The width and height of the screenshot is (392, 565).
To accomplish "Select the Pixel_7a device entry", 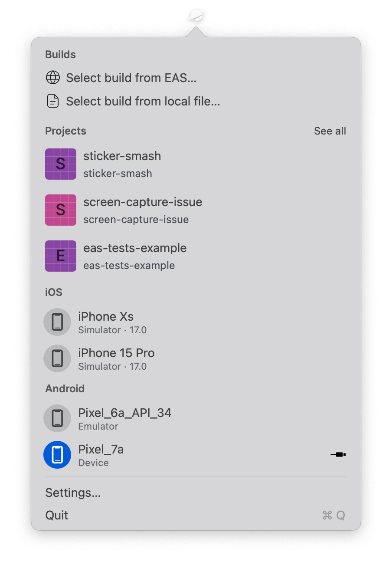I will pyautogui.click(x=101, y=450).
